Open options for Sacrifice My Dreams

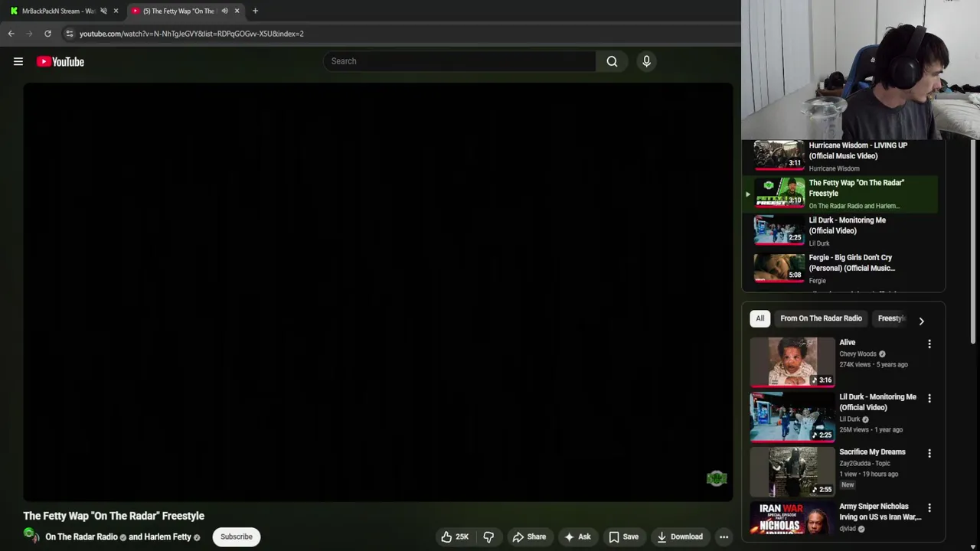929,454
